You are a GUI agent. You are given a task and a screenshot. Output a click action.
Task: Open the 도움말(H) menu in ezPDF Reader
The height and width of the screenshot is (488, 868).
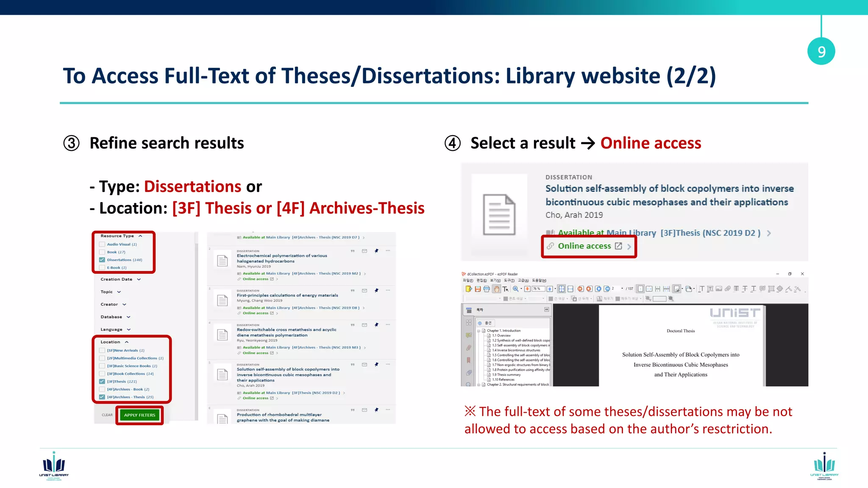539,280
